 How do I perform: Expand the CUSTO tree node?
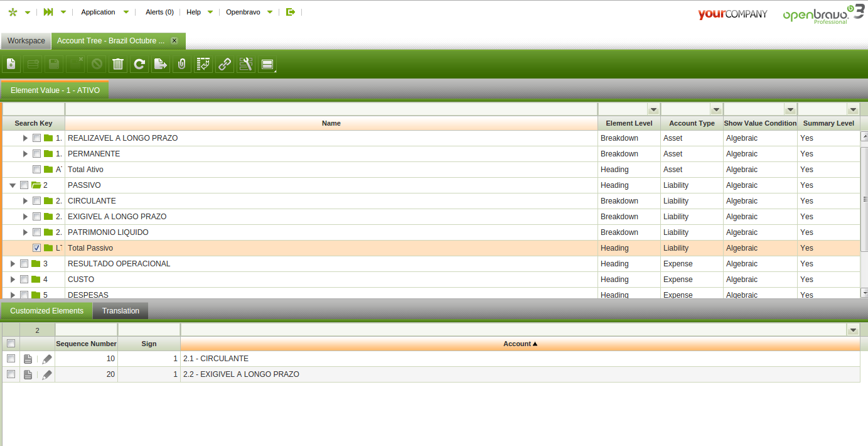click(13, 280)
